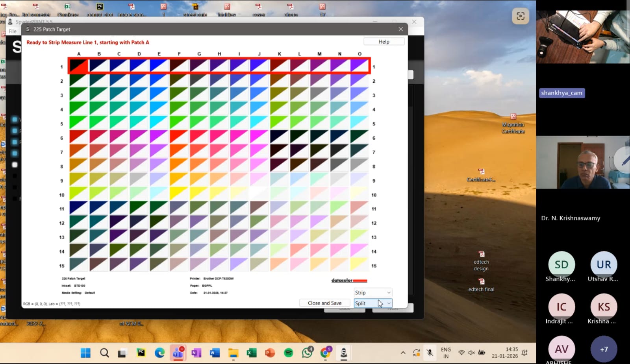Open Google Chrome in the taskbar
630x364 pixels.
[326, 353]
